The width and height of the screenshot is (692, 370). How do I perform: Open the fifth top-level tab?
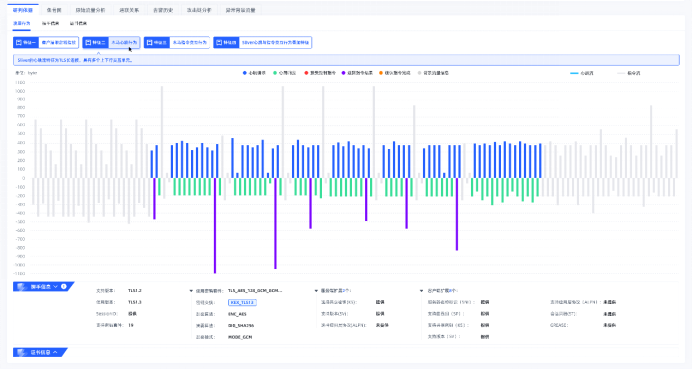pos(163,10)
